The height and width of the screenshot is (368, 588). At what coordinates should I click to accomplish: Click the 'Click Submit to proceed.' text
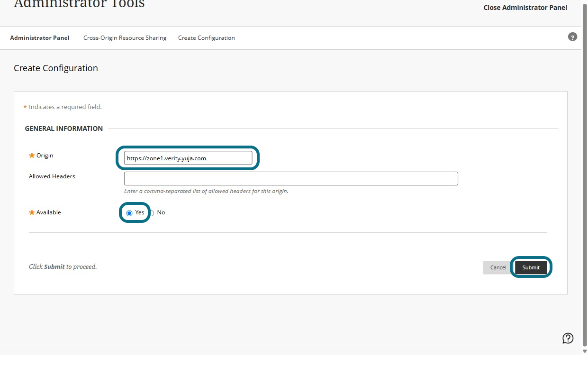[x=63, y=267]
